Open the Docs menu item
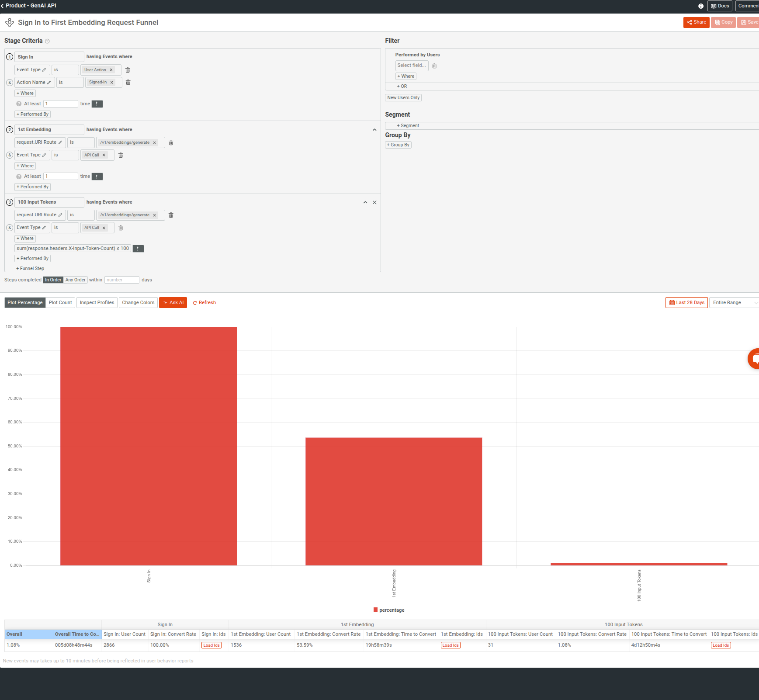Image resolution: width=759 pixels, height=700 pixels. 719,6
